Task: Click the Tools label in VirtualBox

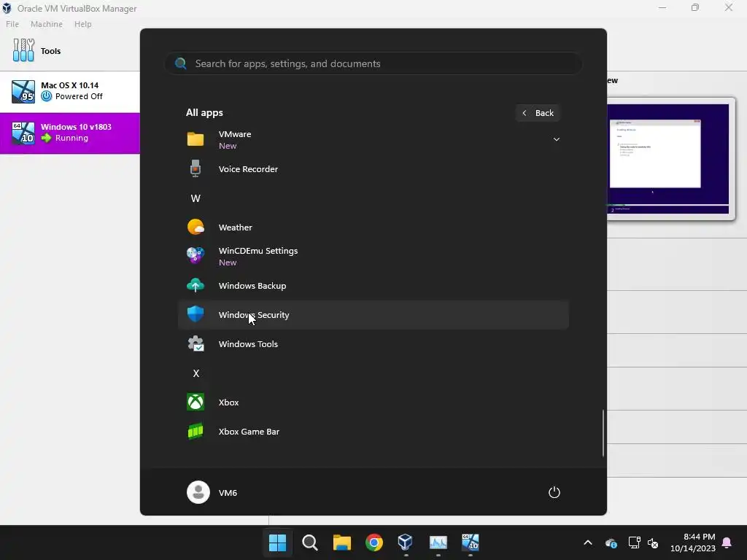Action: [50, 51]
